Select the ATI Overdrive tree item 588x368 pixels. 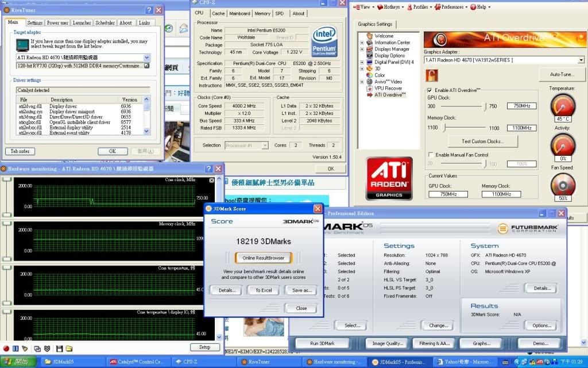tap(390, 95)
